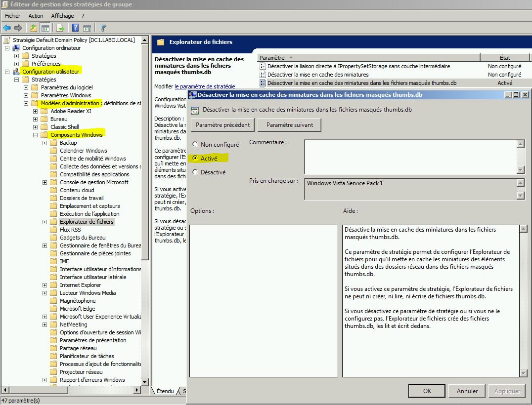Click the Filter funnel toolbar icon
This screenshot has height=405, width=532.
102,28
